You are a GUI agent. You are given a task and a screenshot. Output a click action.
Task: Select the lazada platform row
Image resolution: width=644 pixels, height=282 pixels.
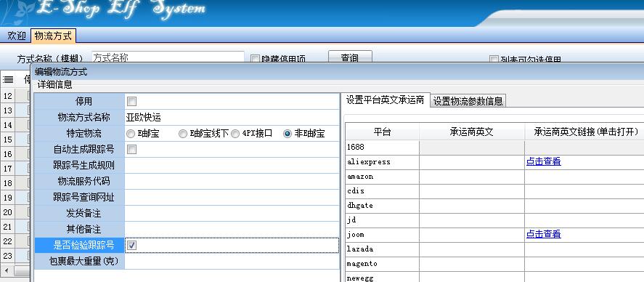(382, 249)
